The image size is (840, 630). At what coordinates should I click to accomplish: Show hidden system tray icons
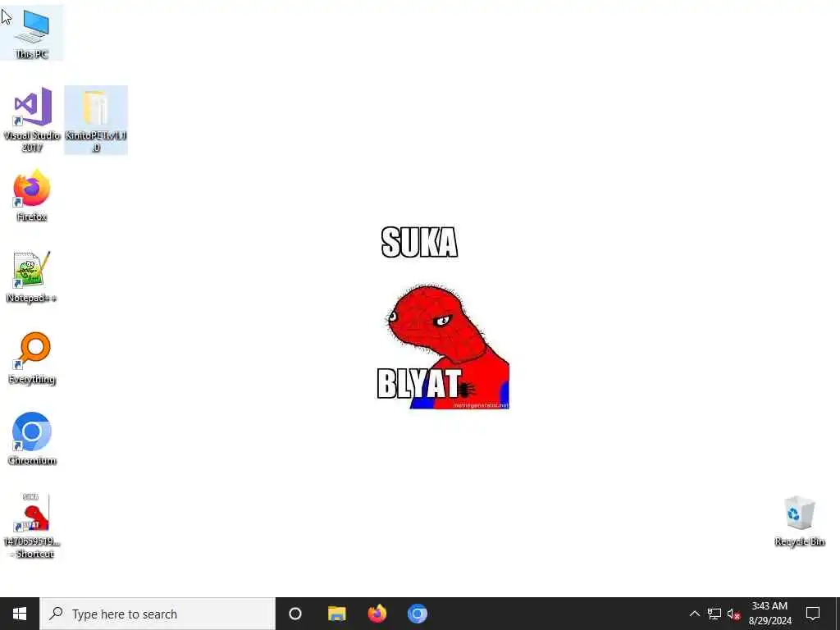point(694,614)
